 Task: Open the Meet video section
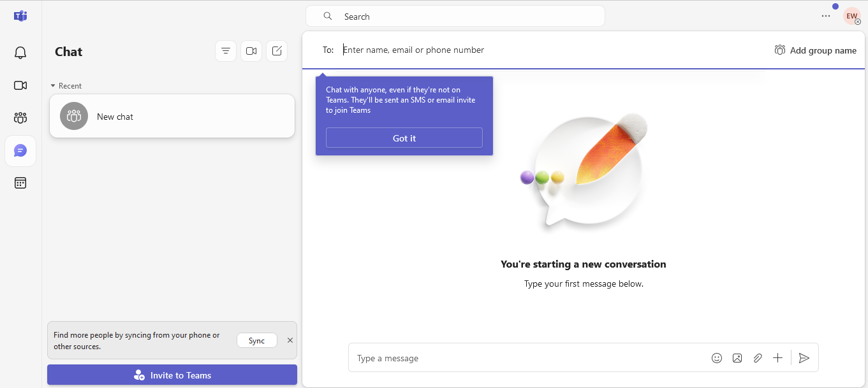pos(20,85)
